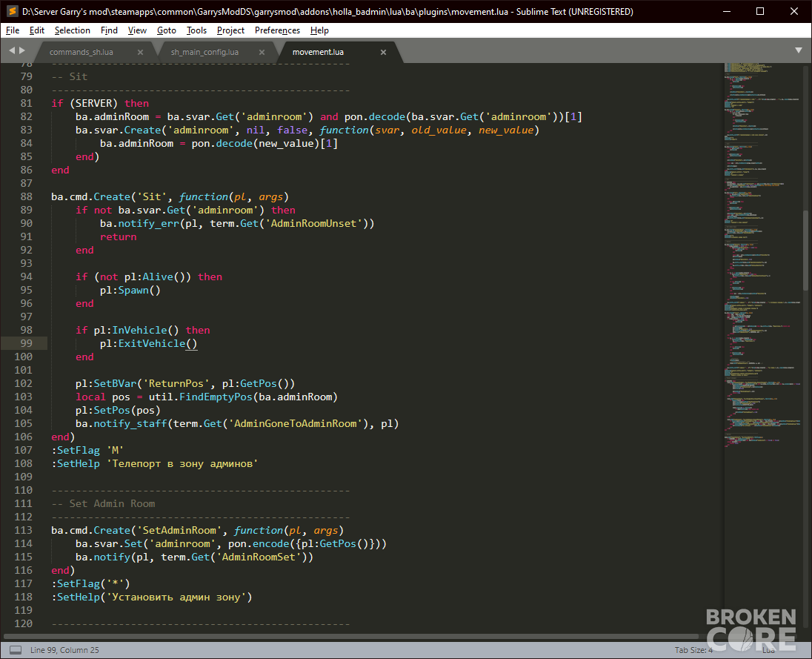Image resolution: width=812 pixels, height=659 pixels.
Task: Close the movement.lua tab
Action: 383,52
